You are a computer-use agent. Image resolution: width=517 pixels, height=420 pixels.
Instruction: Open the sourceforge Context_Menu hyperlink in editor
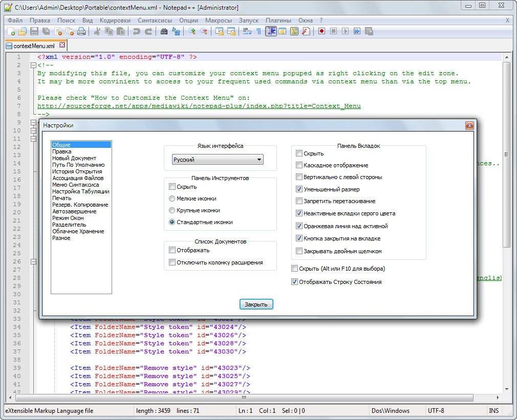(x=199, y=106)
